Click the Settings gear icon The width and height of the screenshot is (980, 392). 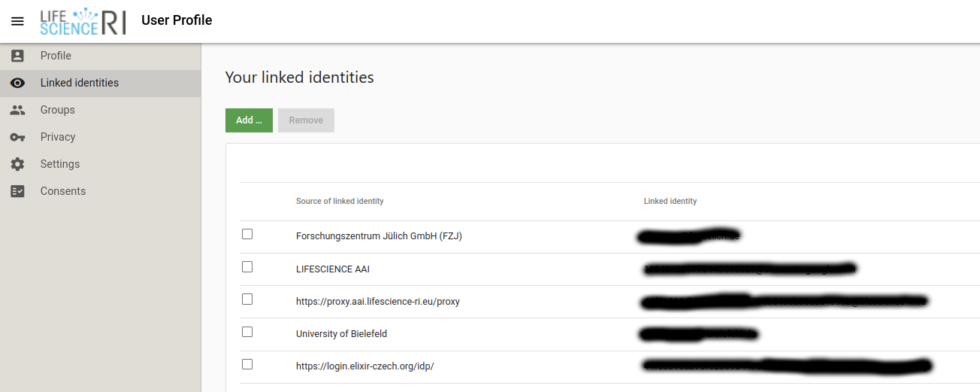17,164
